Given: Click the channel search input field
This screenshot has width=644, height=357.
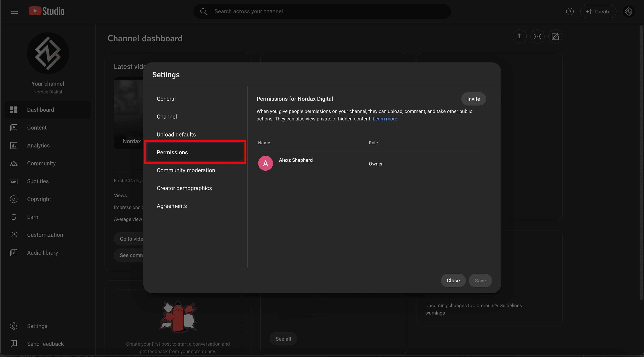Looking at the screenshot, I should point(323,11).
